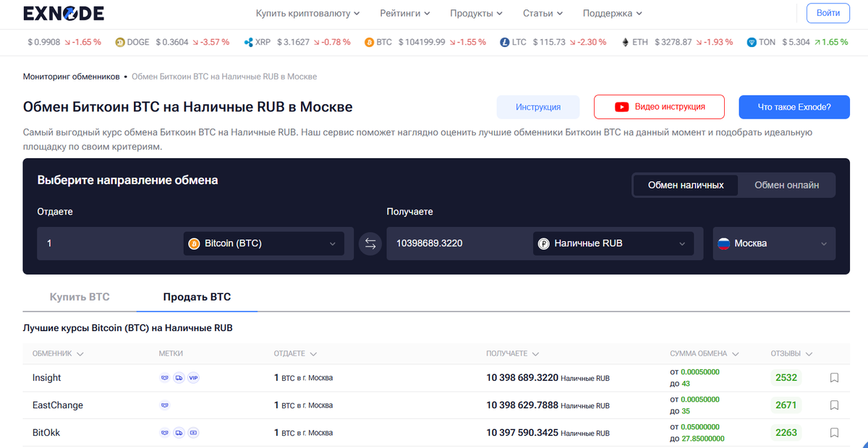Image resolution: width=868 pixels, height=448 pixels.
Task: Sort by ОТДАЕТЕ column
Action: 296,354
